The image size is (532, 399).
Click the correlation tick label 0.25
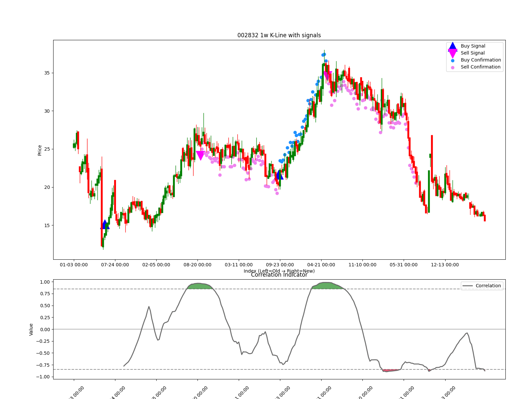point(45,318)
